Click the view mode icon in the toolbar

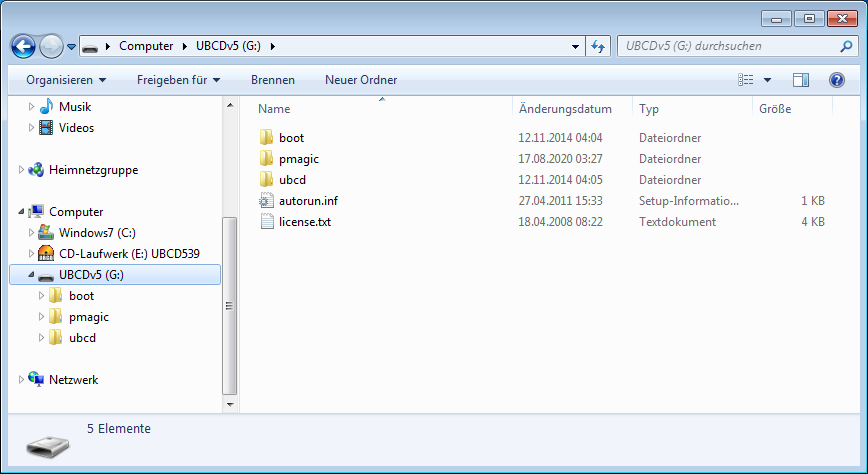pos(745,80)
